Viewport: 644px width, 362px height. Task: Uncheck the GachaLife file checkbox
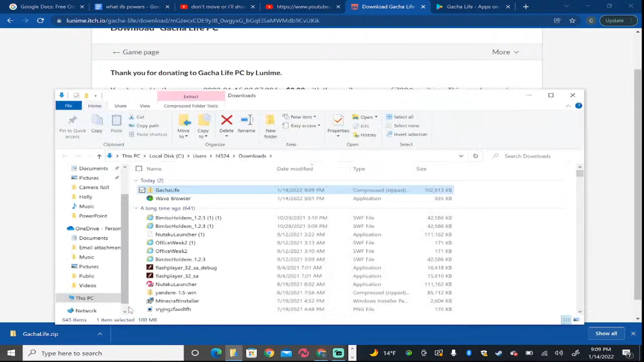[142, 190]
